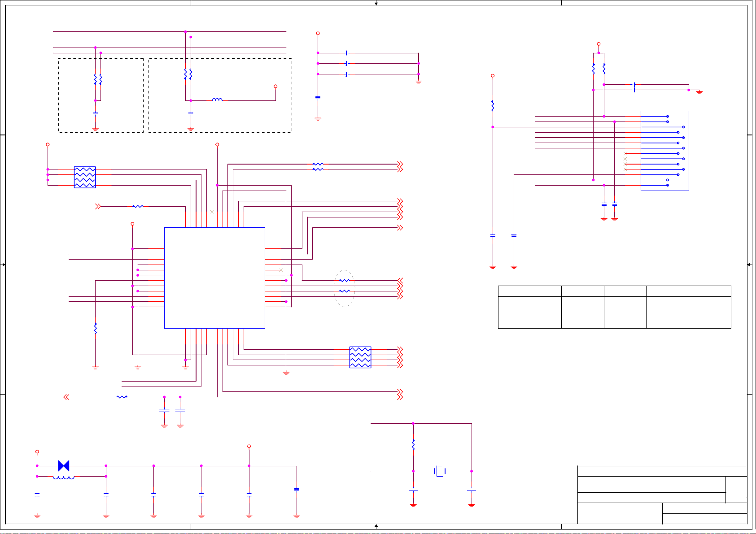Select the ground symbol beside three stacked capacitors
Image resolution: width=756 pixels, height=534 pixels.
coord(419,82)
